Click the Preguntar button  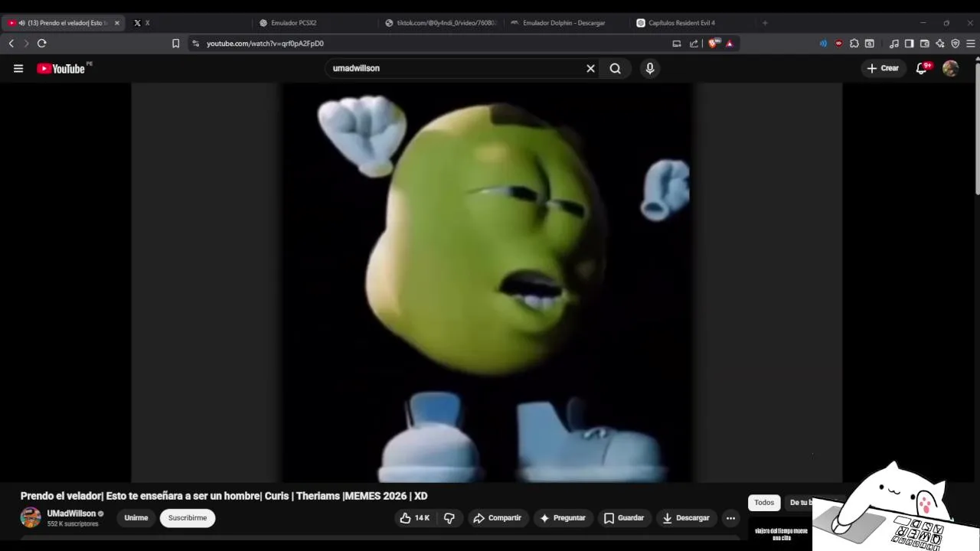(x=562, y=518)
